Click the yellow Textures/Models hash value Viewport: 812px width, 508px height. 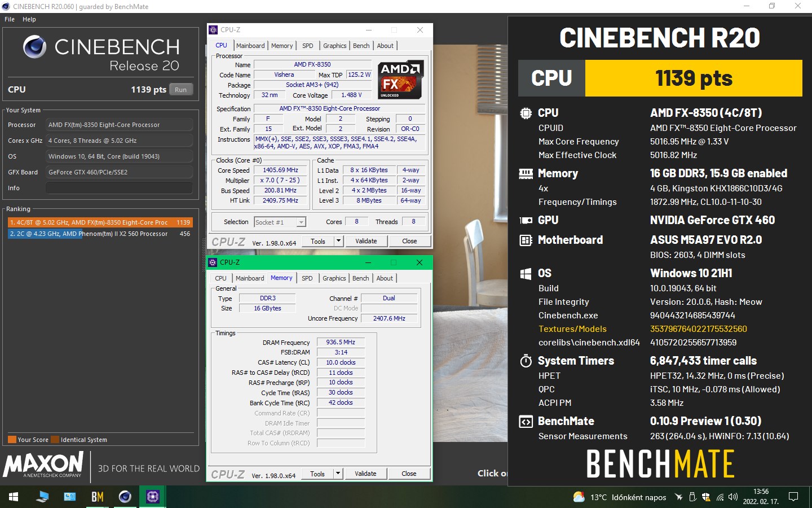pos(698,329)
